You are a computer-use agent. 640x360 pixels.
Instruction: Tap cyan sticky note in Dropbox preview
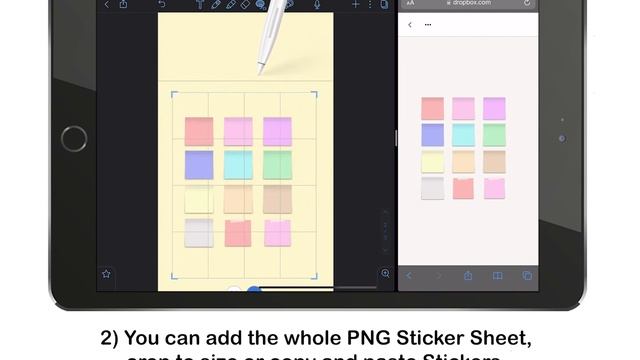pos(463,135)
